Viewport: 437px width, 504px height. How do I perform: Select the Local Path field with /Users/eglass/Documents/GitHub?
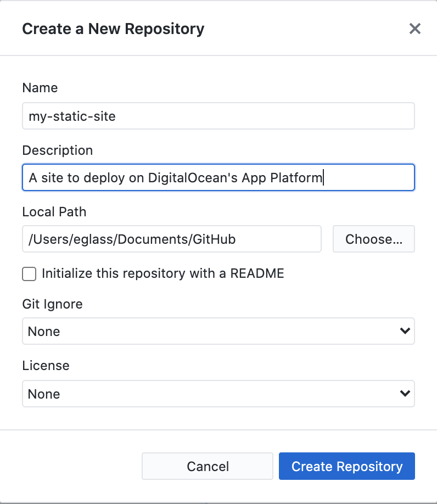tap(171, 239)
